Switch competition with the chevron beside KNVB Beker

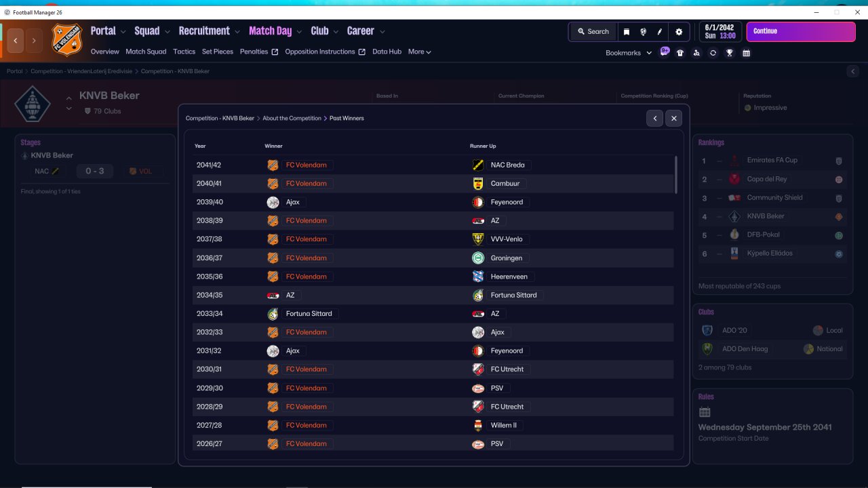coord(68,104)
